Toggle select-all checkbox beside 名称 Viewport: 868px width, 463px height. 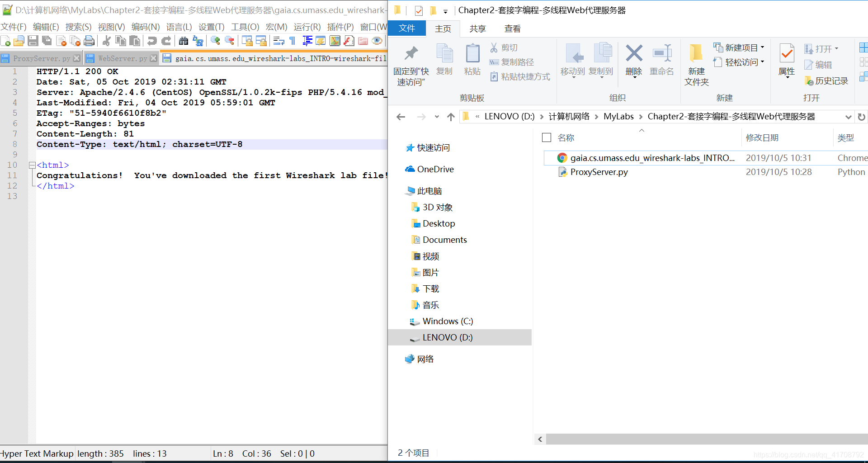(547, 137)
